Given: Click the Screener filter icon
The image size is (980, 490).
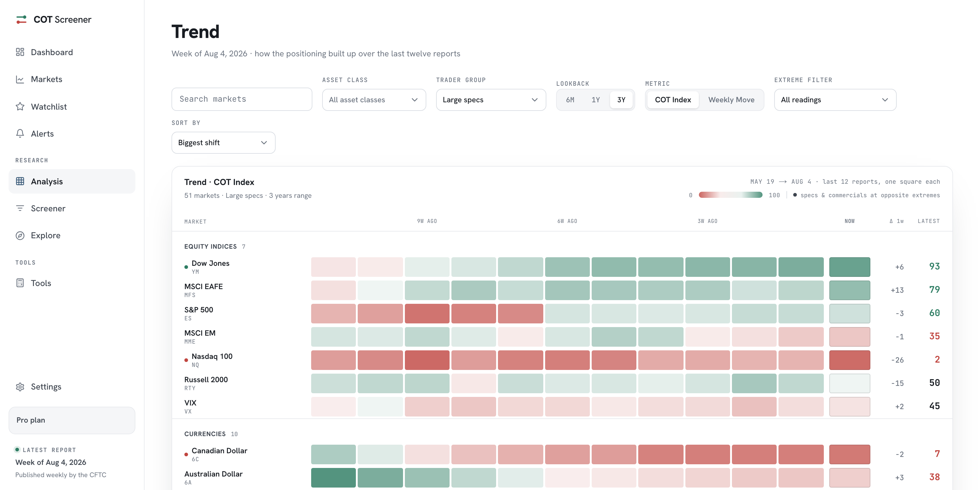Looking at the screenshot, I should pos(20,208).
